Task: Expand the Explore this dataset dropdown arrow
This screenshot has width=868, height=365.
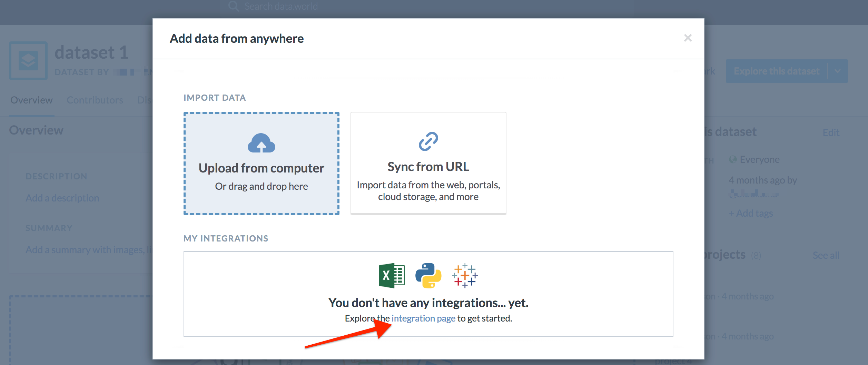Action: [x=838, y=71]
